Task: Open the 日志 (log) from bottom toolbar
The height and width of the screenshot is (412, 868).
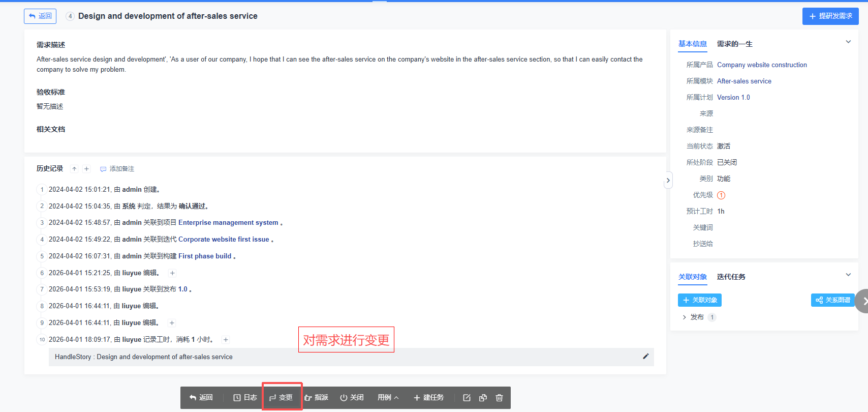Action: pos(245,398)
